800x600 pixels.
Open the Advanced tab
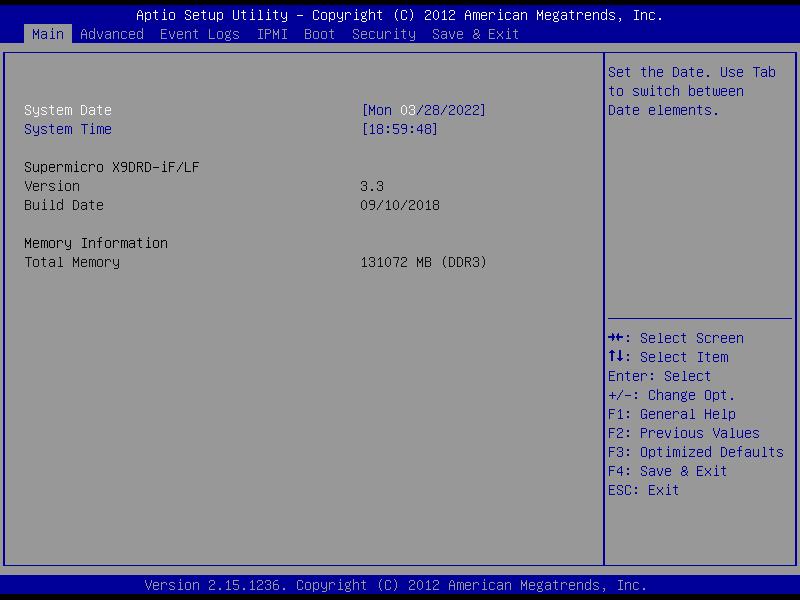tap(112, 34)
